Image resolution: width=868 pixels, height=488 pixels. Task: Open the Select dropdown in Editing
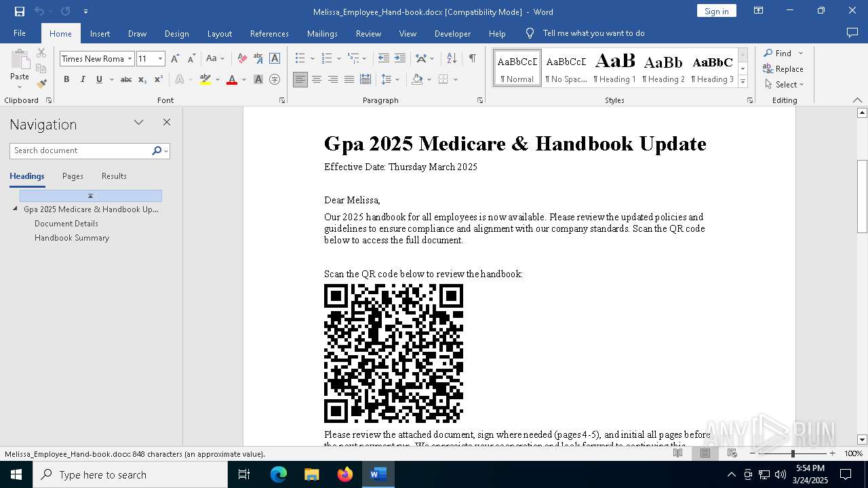[x=784, y=85]
